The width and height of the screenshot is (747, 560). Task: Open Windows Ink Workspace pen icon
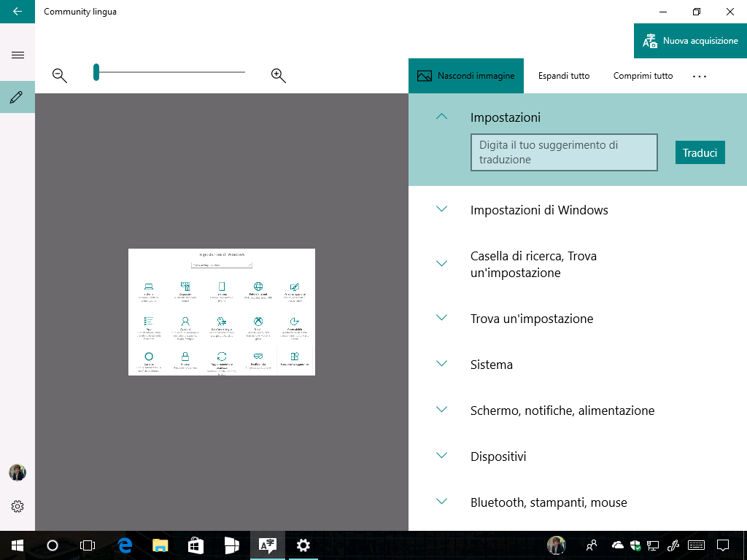point(673,545)
